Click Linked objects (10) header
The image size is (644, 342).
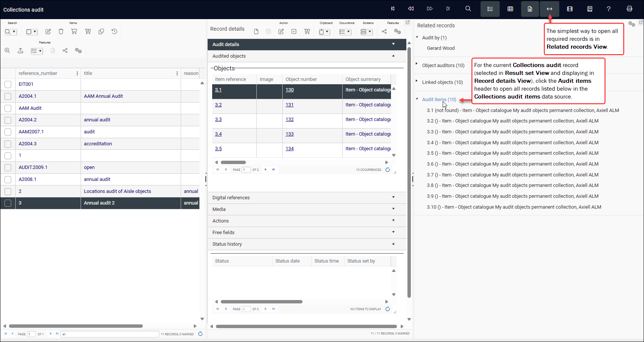click(442, 82)
